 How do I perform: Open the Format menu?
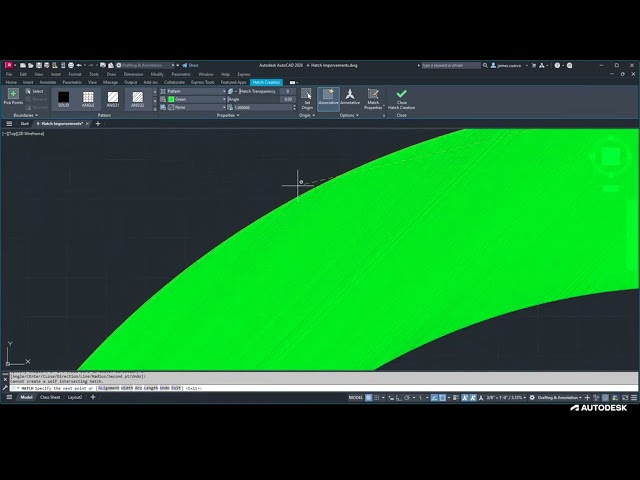75,74
